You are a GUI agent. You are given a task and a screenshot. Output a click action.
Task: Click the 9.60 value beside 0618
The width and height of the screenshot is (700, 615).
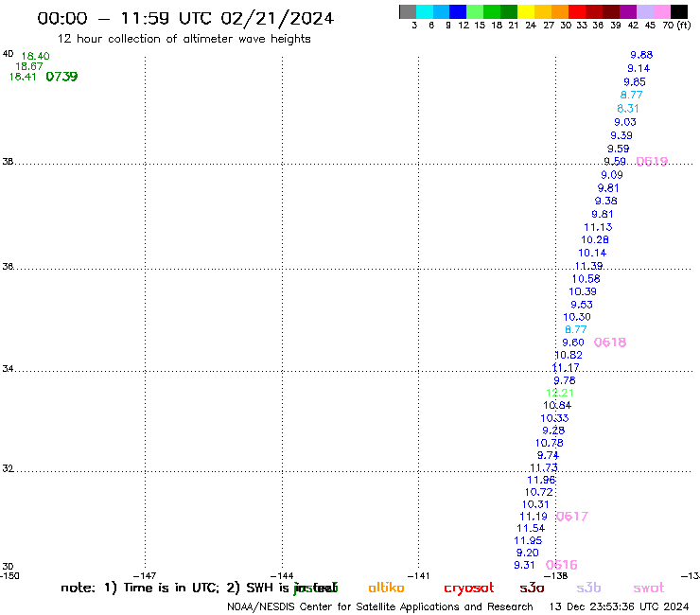click(x=573, y=343)
